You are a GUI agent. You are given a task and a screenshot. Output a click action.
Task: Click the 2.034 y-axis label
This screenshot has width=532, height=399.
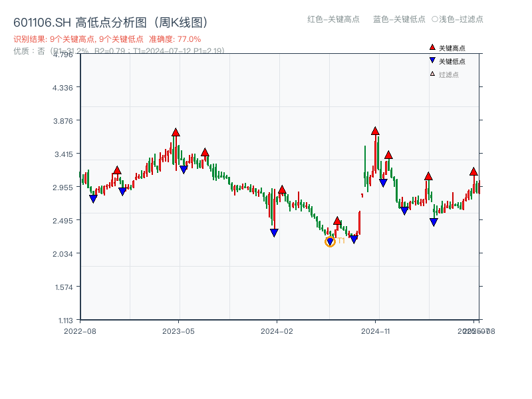(63, 254)
